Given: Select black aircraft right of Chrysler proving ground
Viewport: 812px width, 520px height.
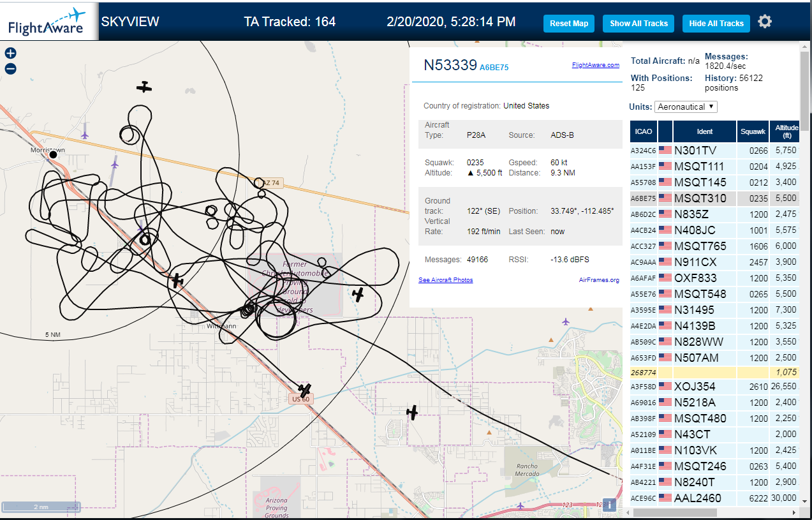Looking at the screenshot, I should coord(358,294).
